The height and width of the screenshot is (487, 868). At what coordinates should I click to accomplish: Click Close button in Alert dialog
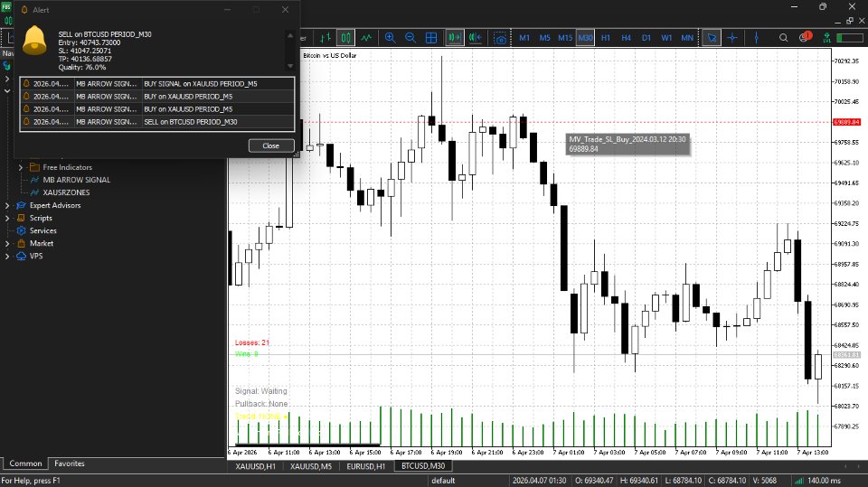click(x=270, y=145)
